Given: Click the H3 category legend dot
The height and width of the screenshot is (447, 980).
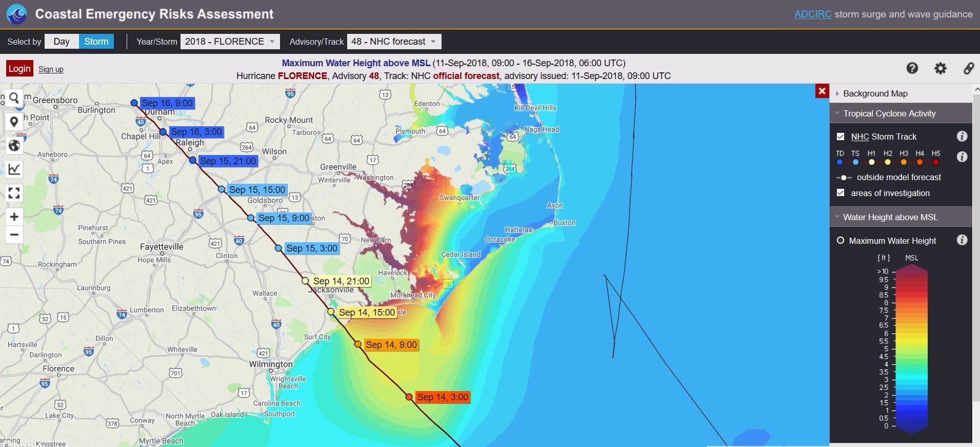Looking at the screenshot, I should [904, 162].
